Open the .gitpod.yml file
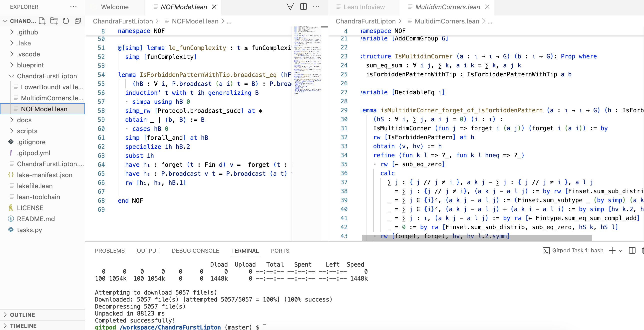This screenshot has width=644, height=330. coord(33,153)
